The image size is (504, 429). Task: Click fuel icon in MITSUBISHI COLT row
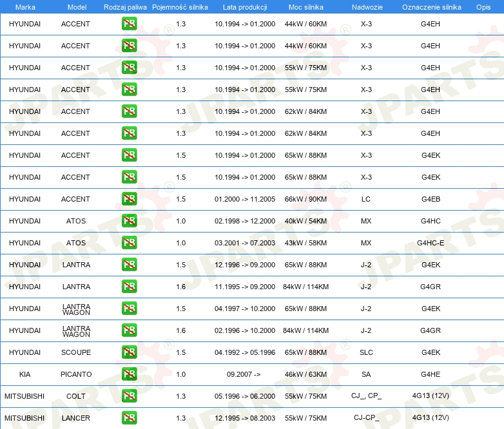(x=129, y=396)
